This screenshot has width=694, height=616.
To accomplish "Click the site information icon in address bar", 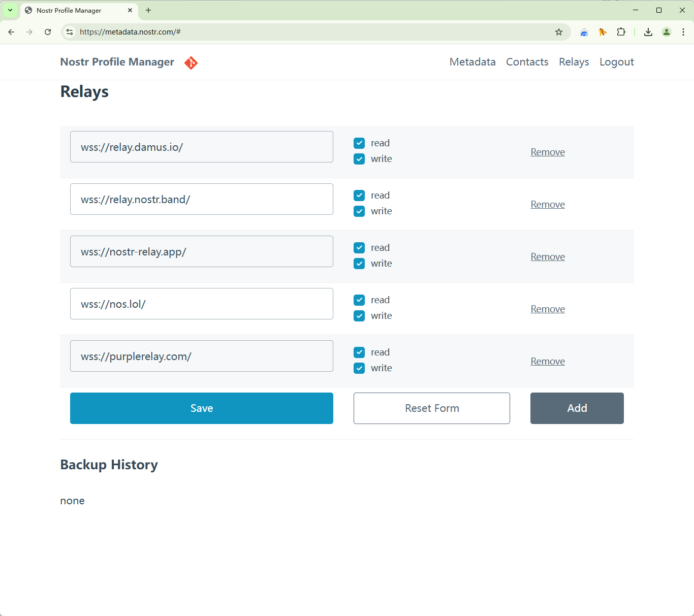I will (70, 32).
